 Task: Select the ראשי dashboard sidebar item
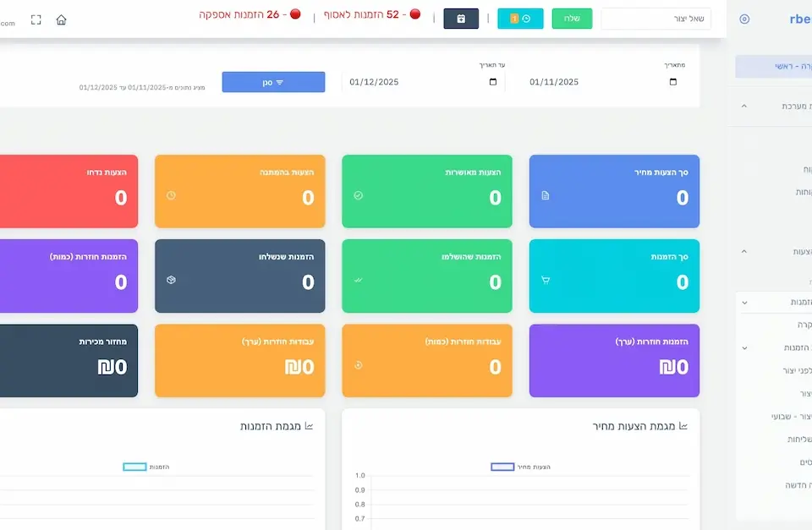(773, 67)
